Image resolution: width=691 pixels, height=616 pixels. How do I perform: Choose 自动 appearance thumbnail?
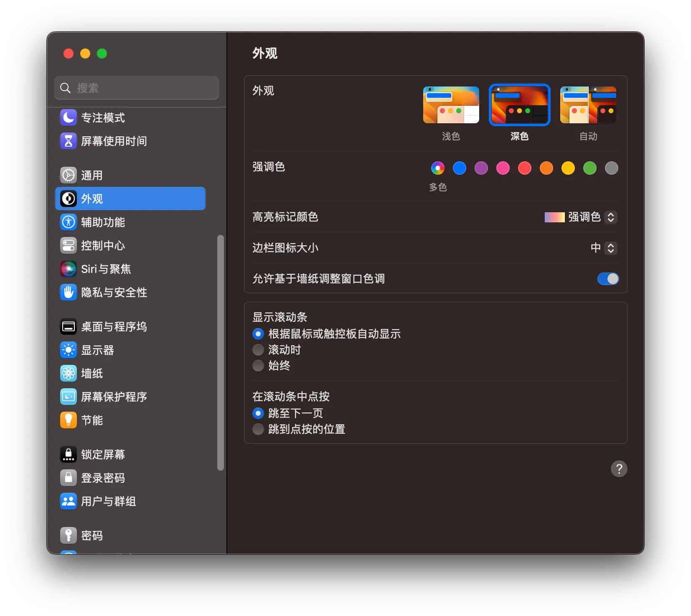click(x=588, y=105)
